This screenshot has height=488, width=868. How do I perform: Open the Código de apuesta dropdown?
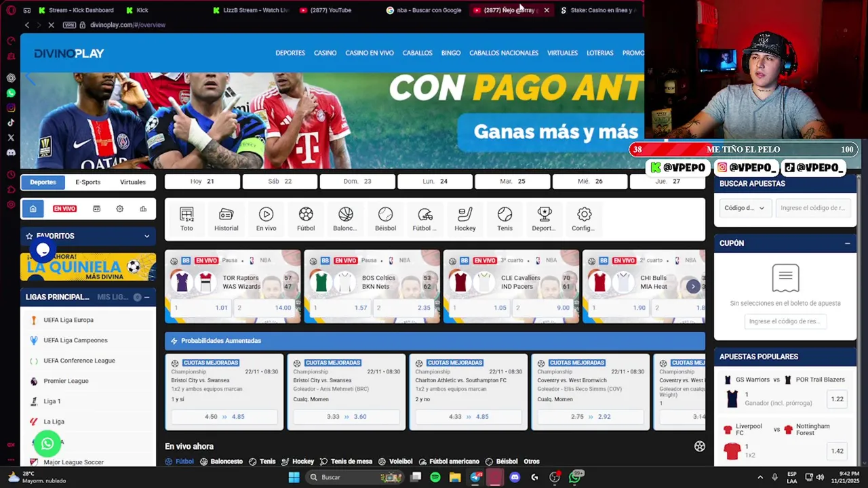[x=744, y=208]
